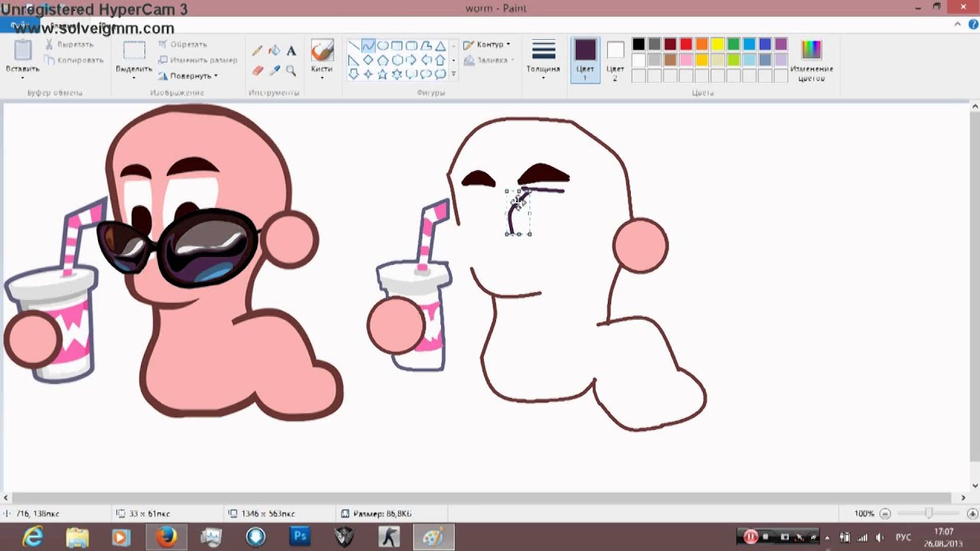Select the Eraser tool
This screenshot has width=980, height=551.
257,70
